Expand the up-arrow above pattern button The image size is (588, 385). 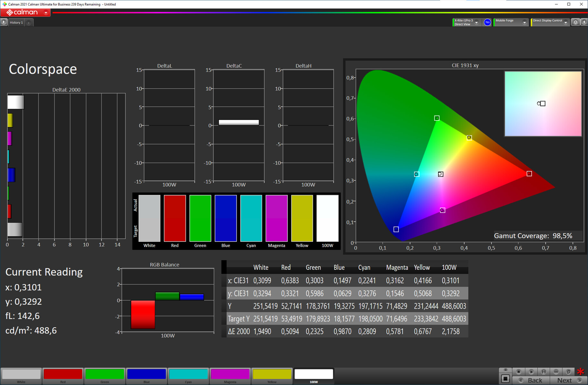point(506,370)
